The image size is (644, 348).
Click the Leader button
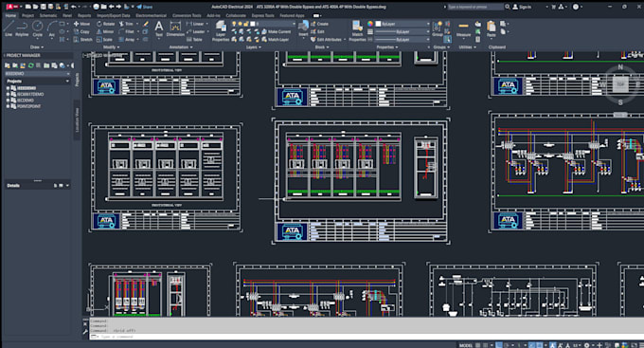[x=195, y=31]
